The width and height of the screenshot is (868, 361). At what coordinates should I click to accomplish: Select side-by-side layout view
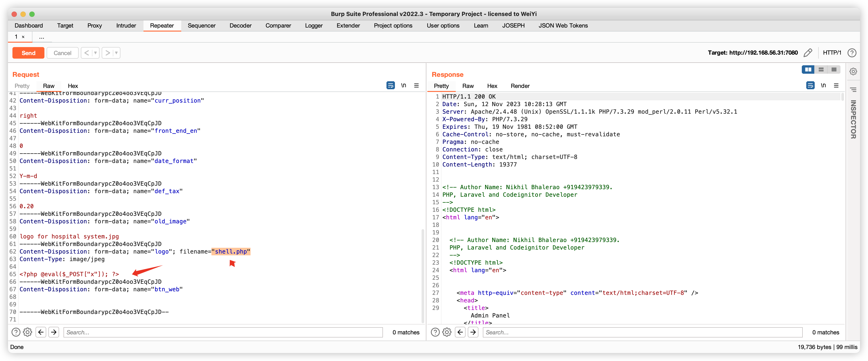[x=808, y=69]
